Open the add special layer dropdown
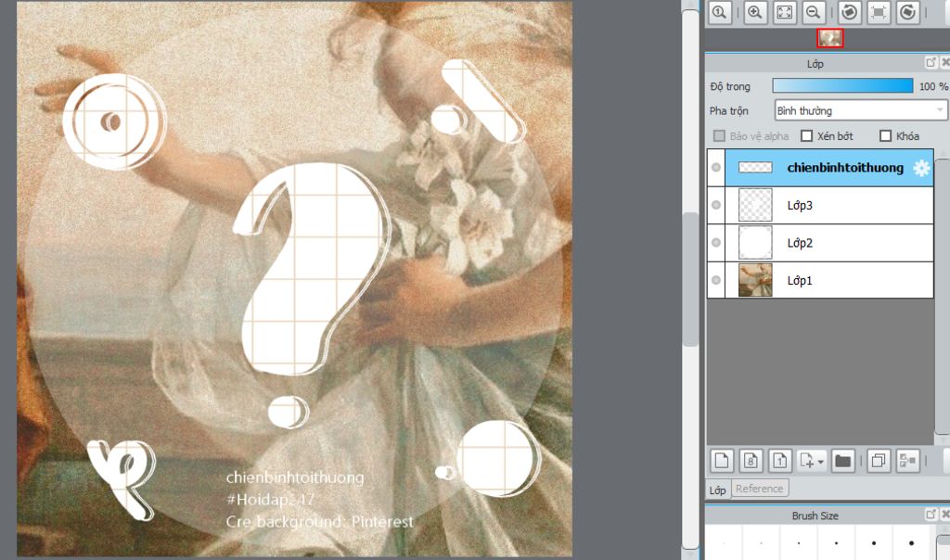The image size is (950, 560). pos(812,462)
